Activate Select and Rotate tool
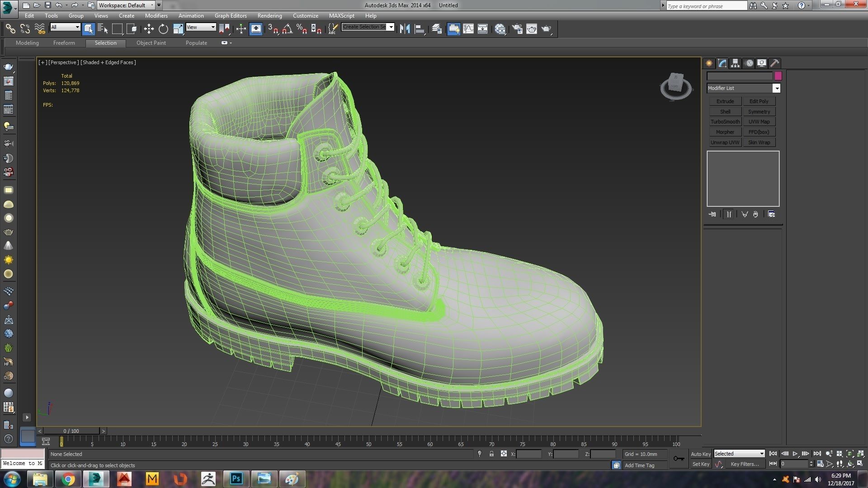This screenshot has width=868, height=488. tap(163, 29)
